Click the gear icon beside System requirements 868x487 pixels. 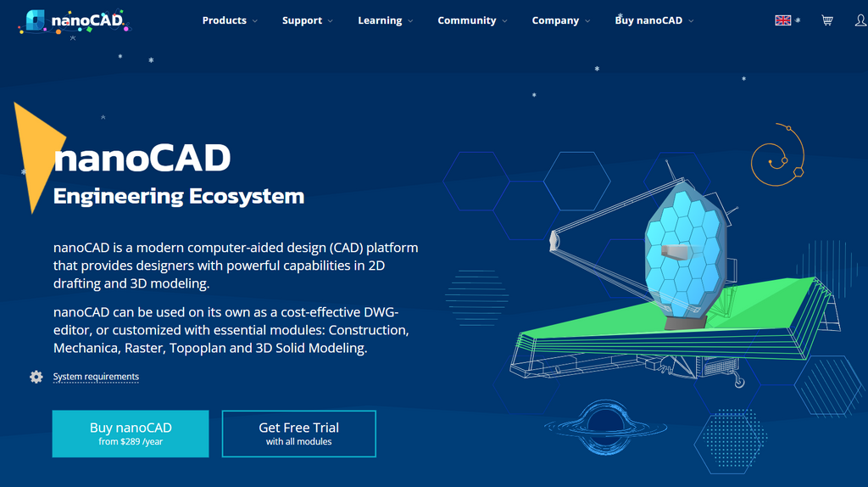point(36,377)
